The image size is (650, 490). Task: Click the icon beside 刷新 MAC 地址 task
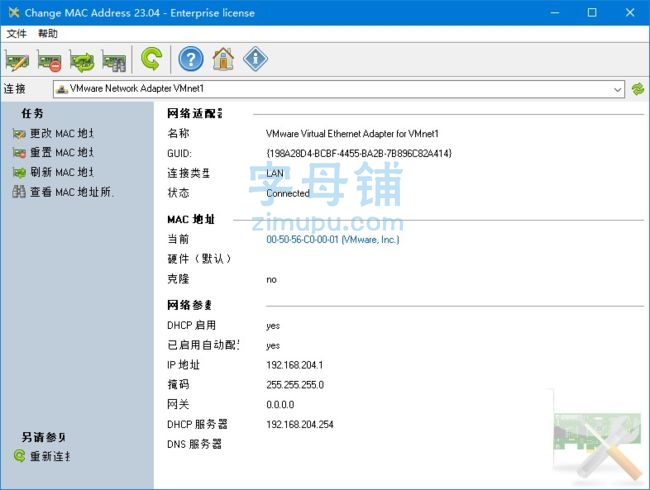[19, 172]
